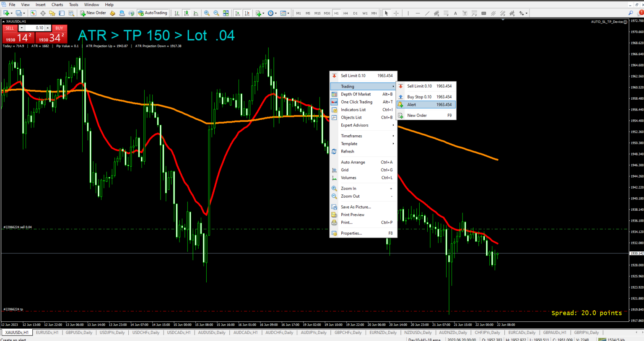This screenshot has height=341, width=644.
Task: Switch the chart to M15 timeframe
Action: tap(317, 13)
